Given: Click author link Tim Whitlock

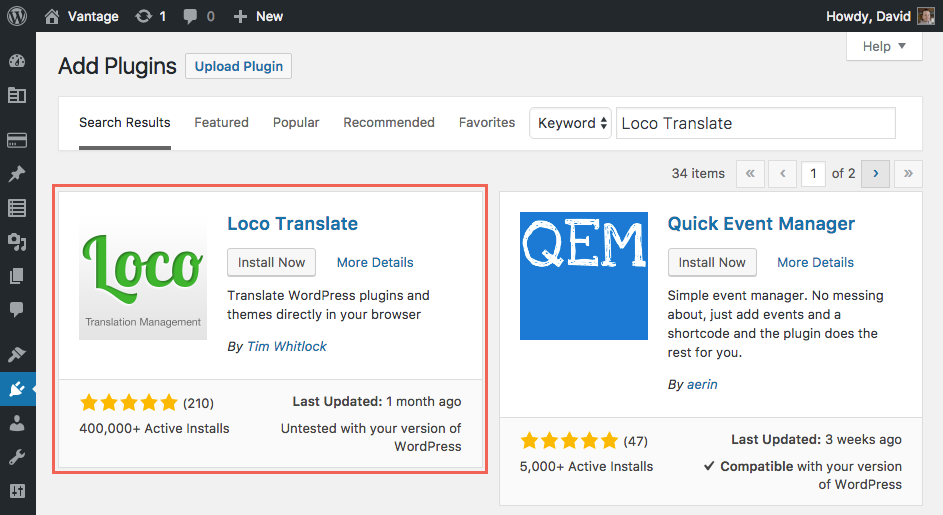Looking at the screenshot, I should [287, 347].
